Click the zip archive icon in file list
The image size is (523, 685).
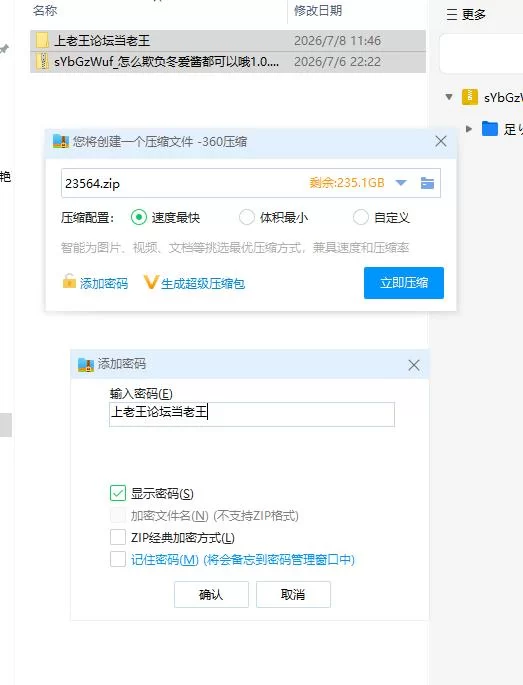pos(42,62)
